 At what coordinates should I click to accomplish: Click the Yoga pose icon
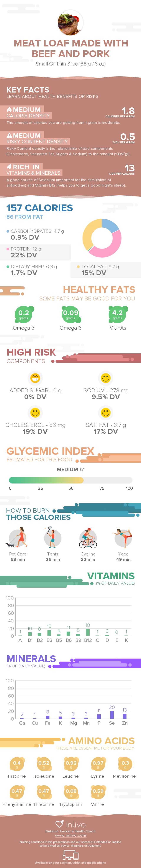123,538
